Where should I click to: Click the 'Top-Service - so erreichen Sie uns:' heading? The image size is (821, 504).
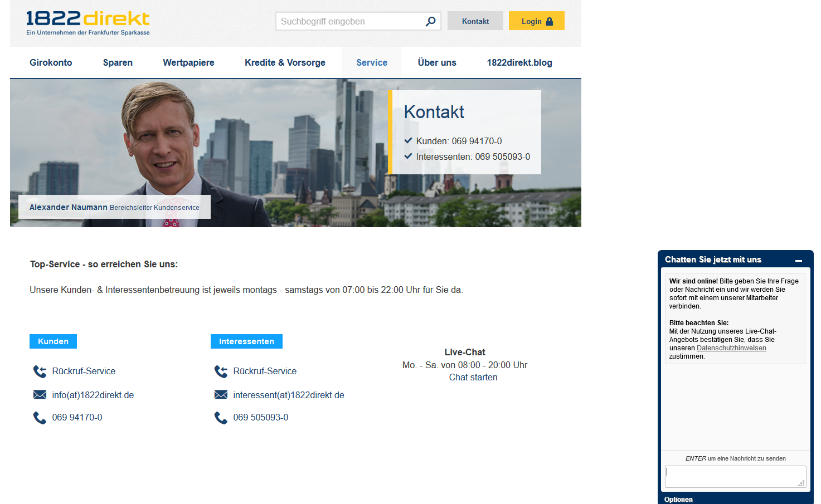coord(104,265)
